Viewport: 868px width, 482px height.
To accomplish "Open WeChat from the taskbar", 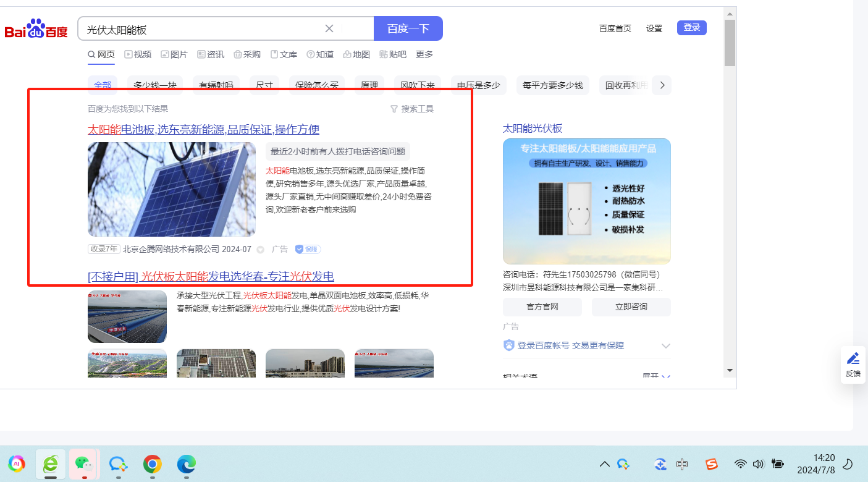I will pos(84,463).
